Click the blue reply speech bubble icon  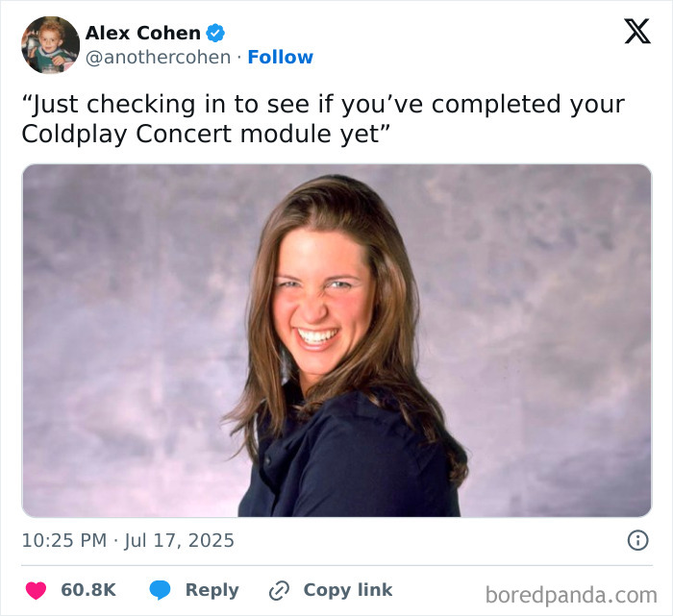(160, 590)
